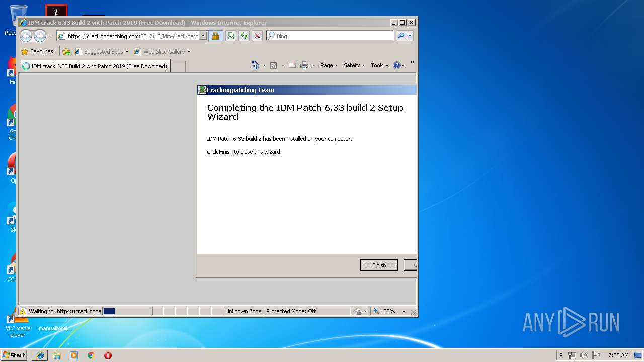Open the Safety menu
The height and width of the screenshot is (362, 644).
354,65
